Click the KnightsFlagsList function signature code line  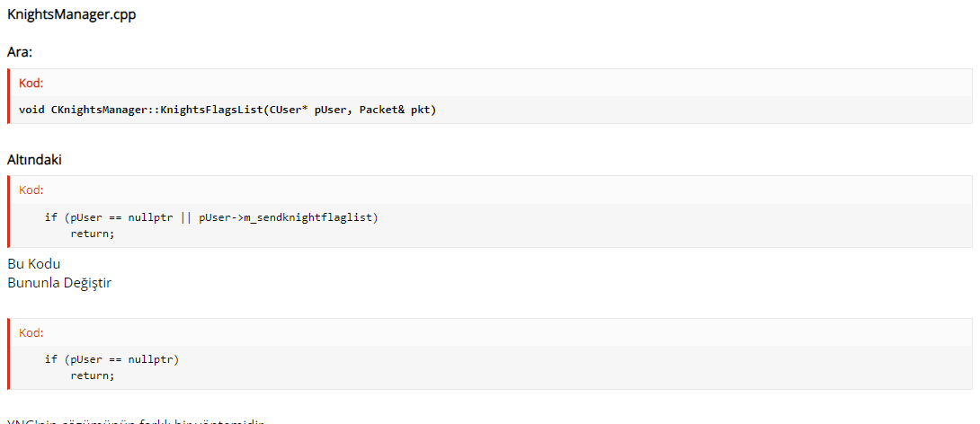pyautogui.click(x=227, y=110)
